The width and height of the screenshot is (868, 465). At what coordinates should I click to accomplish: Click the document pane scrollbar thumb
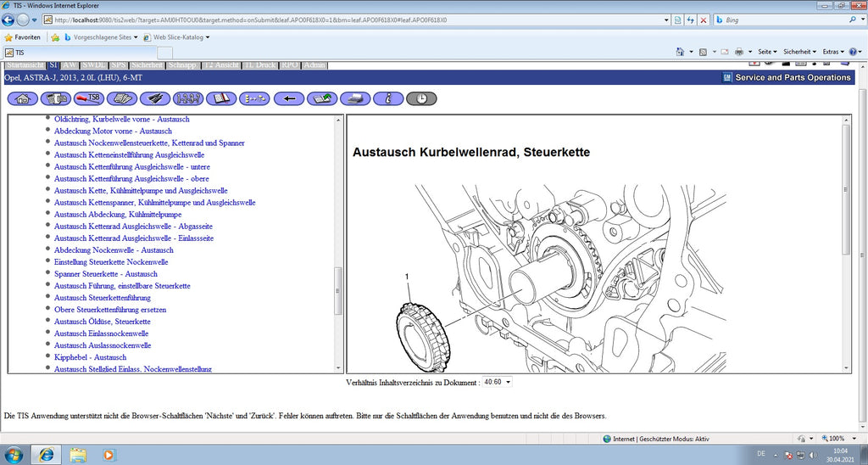pyautogui.click(x=846, y=189)
